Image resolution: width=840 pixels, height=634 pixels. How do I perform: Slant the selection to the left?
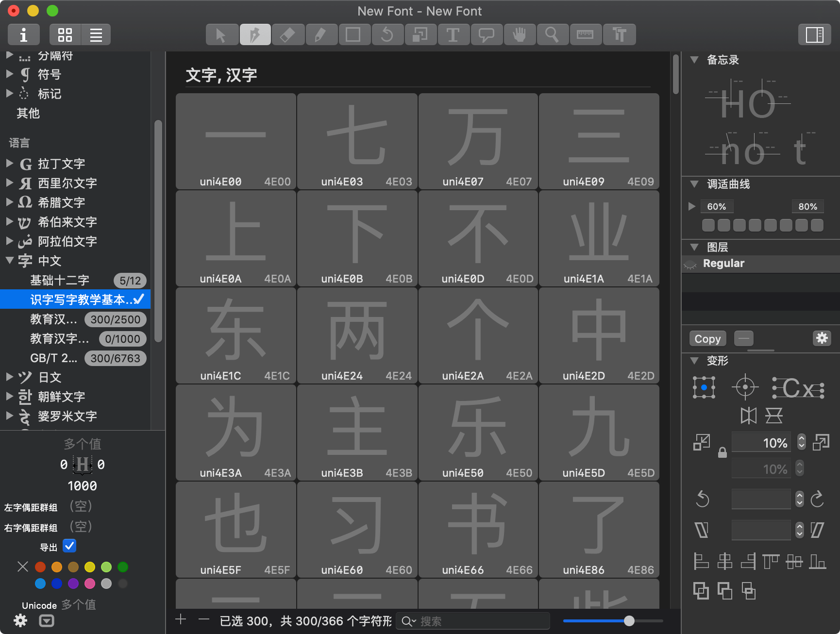coord(702,530)
